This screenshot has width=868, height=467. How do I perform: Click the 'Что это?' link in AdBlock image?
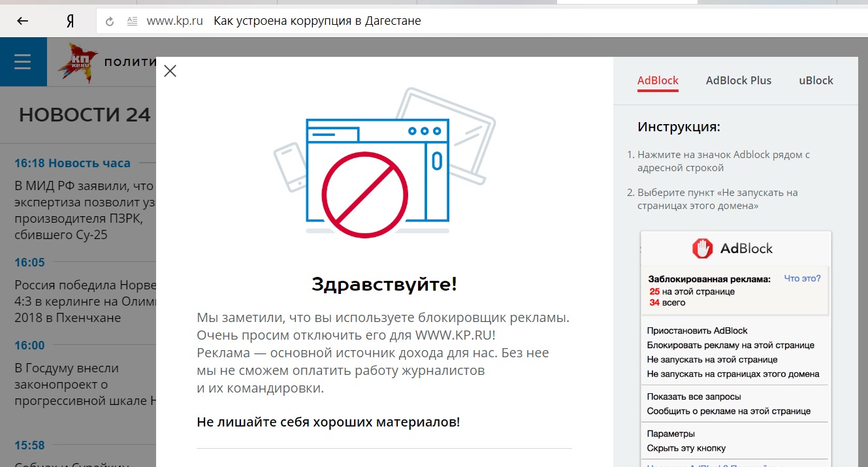click(x=801, y=278)
